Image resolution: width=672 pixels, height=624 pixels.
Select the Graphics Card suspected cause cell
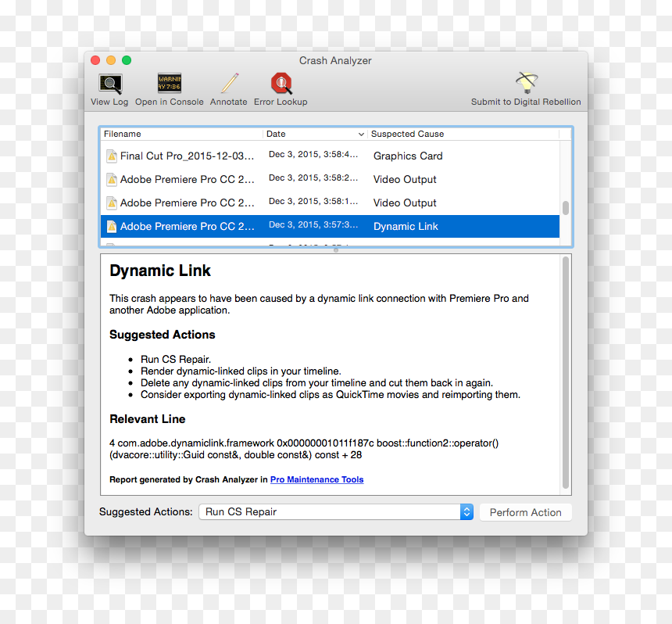pos(408,156)
